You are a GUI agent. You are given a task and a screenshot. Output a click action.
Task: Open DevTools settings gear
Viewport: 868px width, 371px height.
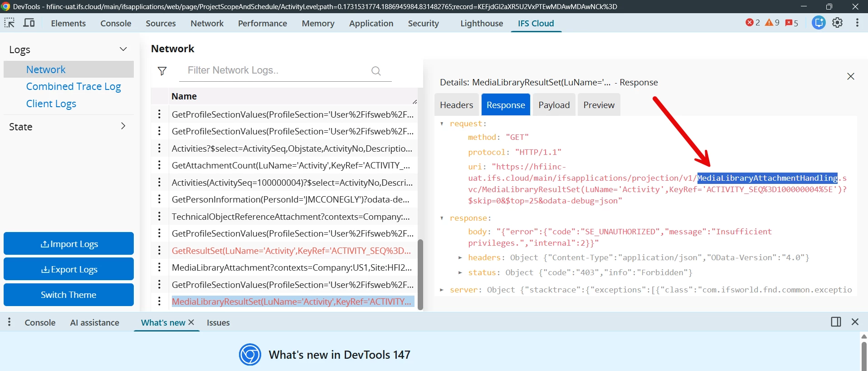point(838,23)
